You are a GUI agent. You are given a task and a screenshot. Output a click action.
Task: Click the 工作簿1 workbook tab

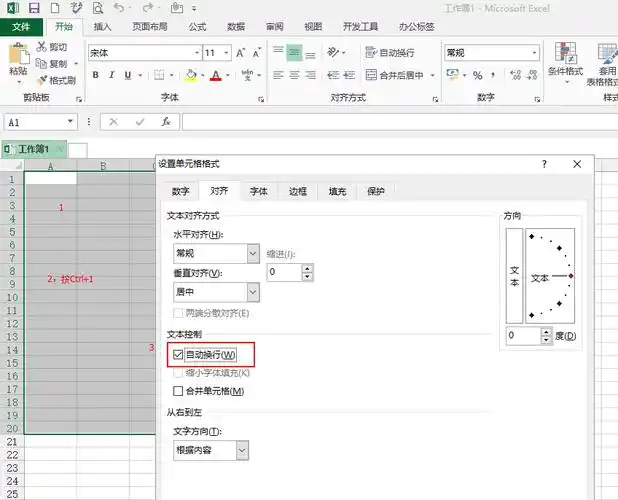34,149
